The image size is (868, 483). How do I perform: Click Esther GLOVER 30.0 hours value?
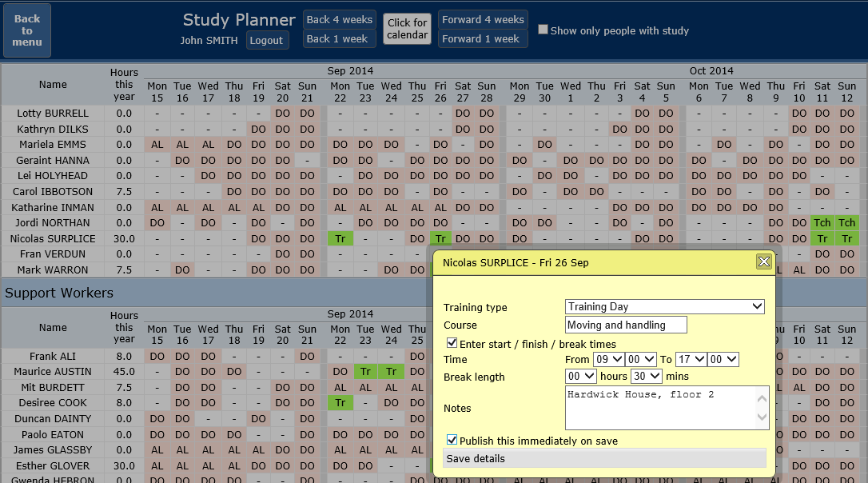pos(124,466)
